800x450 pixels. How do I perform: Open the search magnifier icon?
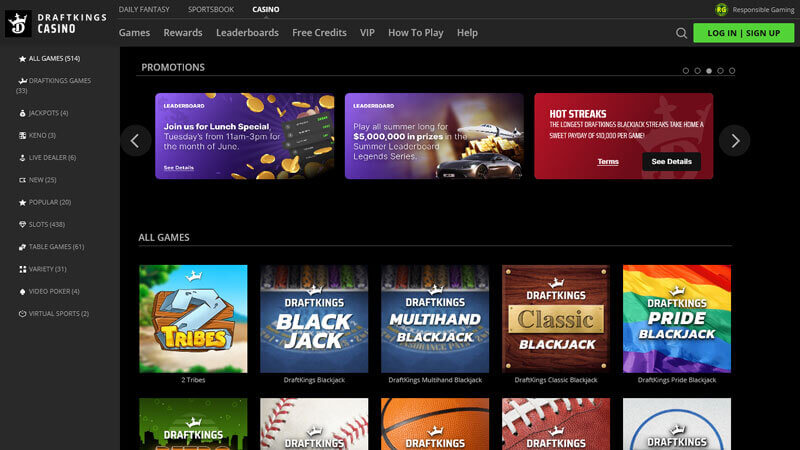pos(681,33)
